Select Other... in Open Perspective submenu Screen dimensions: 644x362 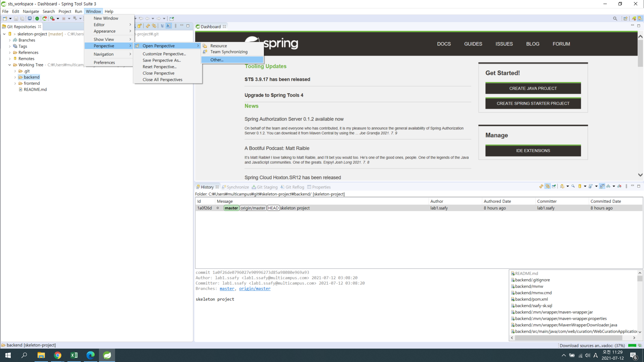click(x=217, y=60)
